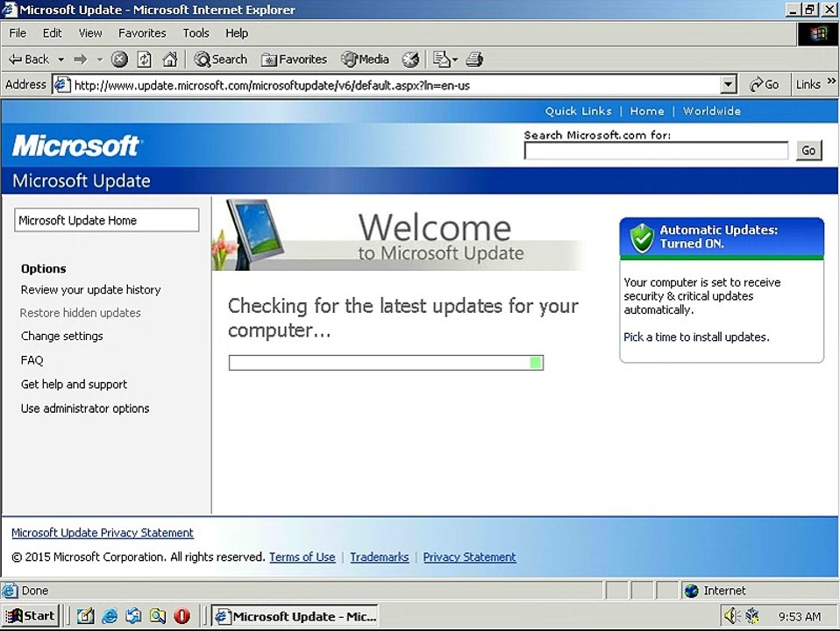Open the Favorites menu

click(x=142, y=33)
